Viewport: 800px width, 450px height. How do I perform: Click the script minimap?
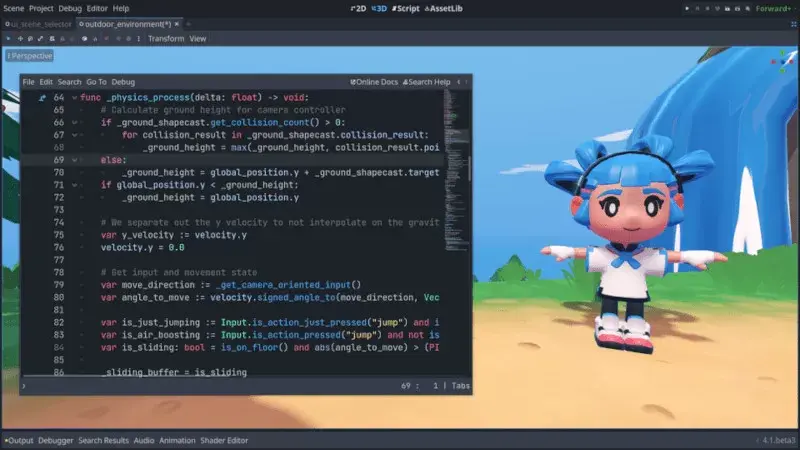pyautogui.click(x=455, y=171)
